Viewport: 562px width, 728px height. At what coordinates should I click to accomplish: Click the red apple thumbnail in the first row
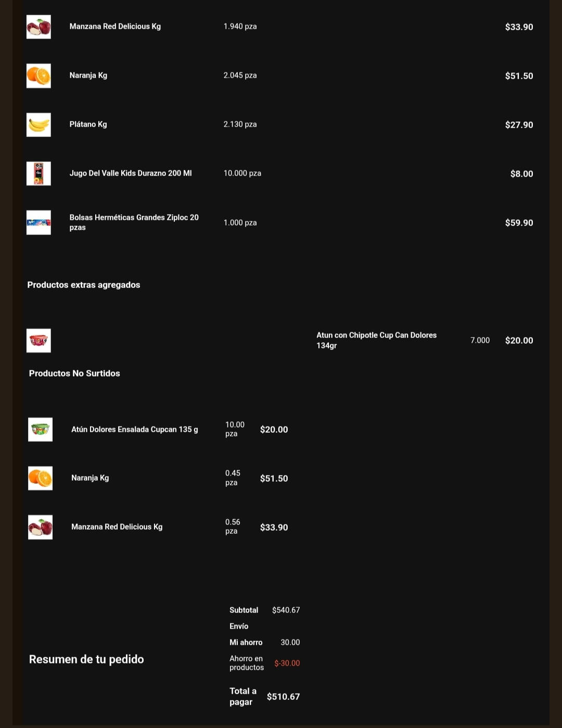[x=39, y=27]
